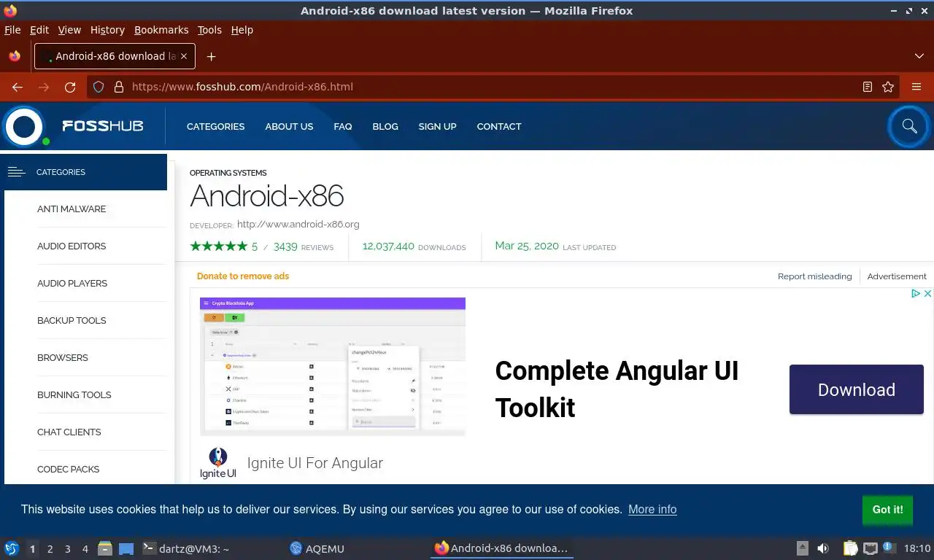Go to the ABOUT US page

tap(289, 126)
